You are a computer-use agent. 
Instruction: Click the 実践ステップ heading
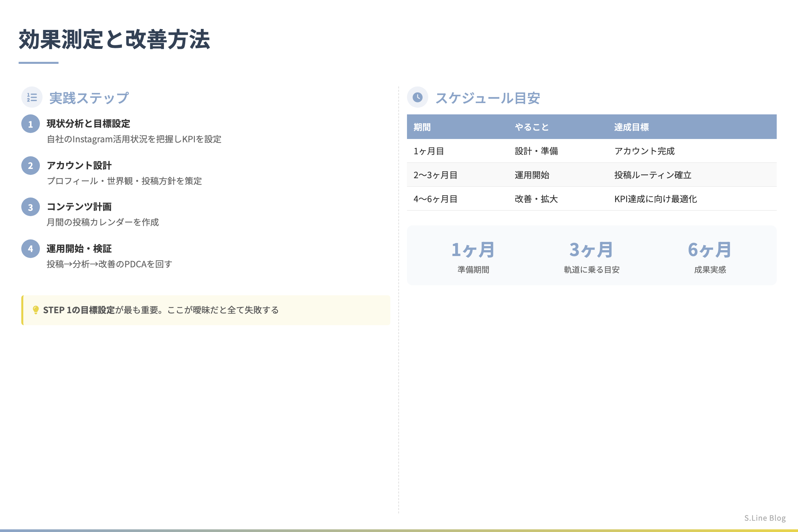click(x=89, y=98)
